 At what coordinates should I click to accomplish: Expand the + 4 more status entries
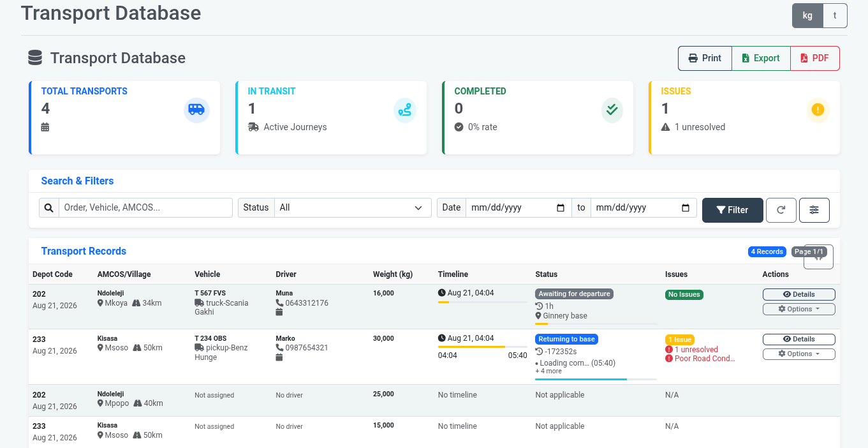tap(548, 371)
